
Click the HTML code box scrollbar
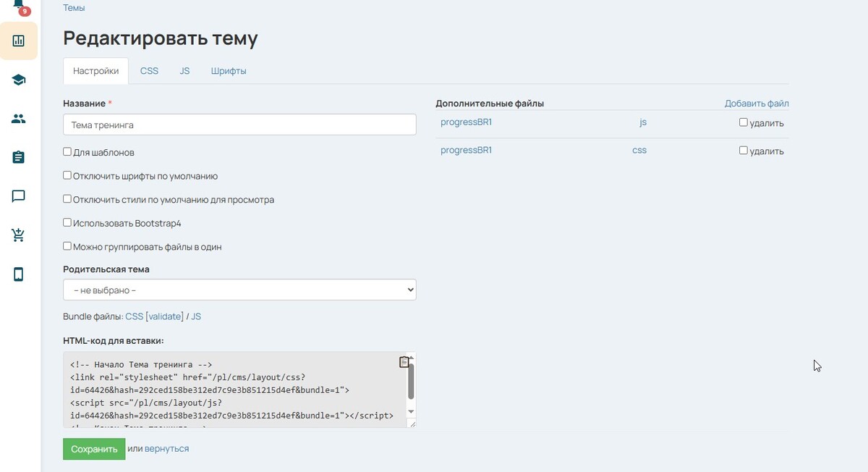point(411,382)
